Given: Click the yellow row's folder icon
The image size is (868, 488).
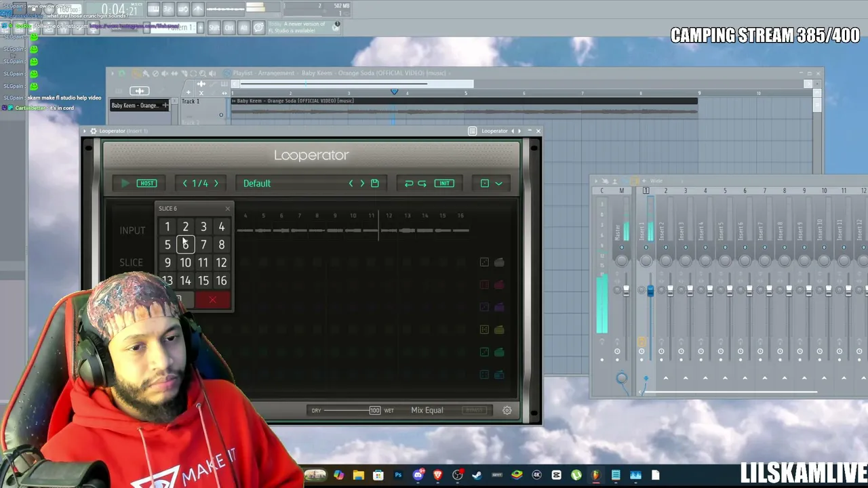Looking at the screenshot, I should [499, 329].
